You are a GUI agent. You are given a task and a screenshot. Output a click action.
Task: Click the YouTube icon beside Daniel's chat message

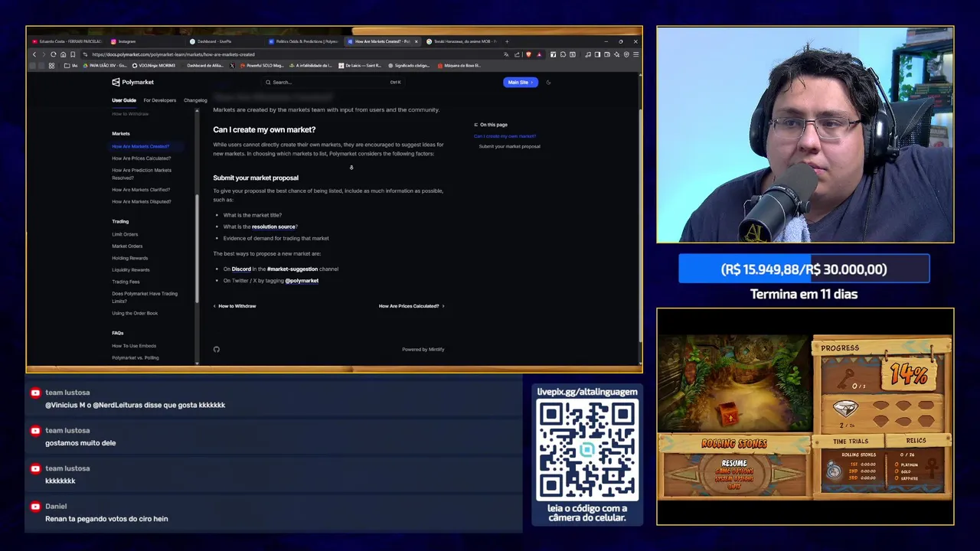click(x=35, y=507)
